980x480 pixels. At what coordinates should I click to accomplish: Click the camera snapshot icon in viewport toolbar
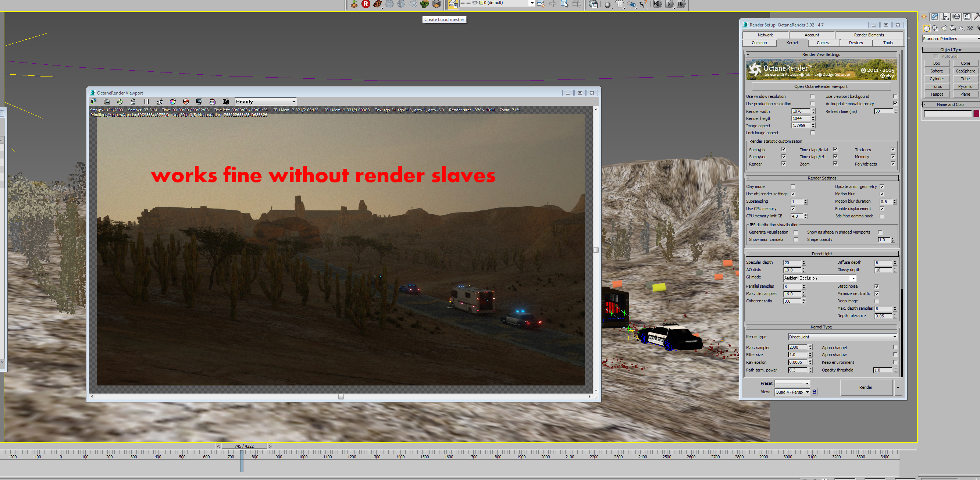(225, 102)
